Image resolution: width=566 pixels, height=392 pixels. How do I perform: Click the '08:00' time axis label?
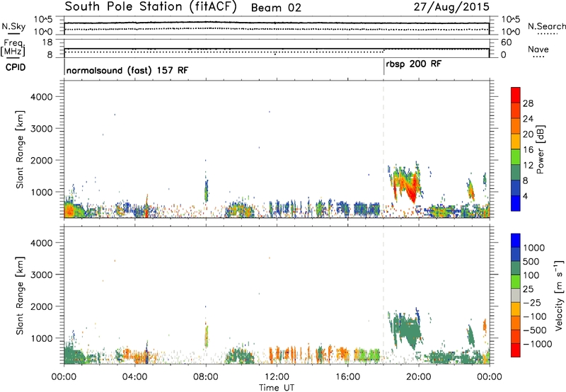[206, 377]
